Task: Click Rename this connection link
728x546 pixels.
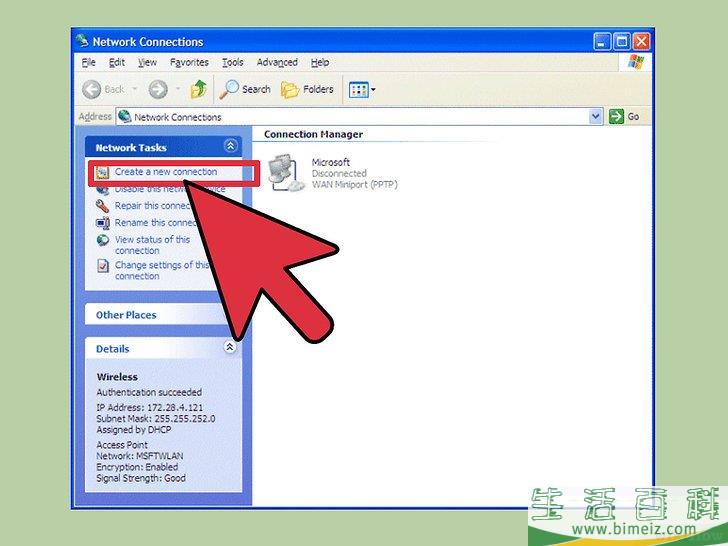Action: point(156,223)
